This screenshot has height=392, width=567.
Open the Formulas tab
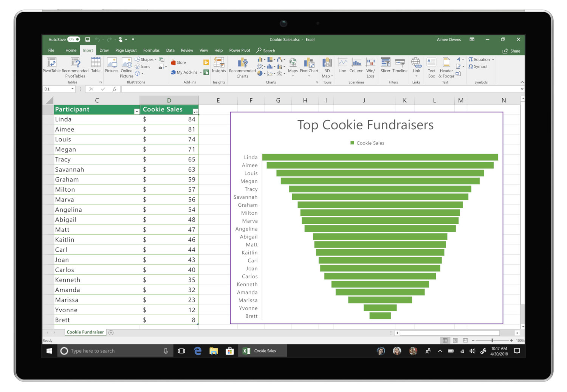point(151,50)
